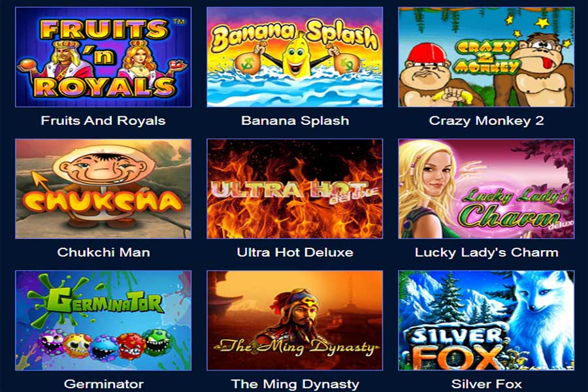Select the Chukcha game thumbnail
Viewport: 588px width, 392px height.
point(103,189)
